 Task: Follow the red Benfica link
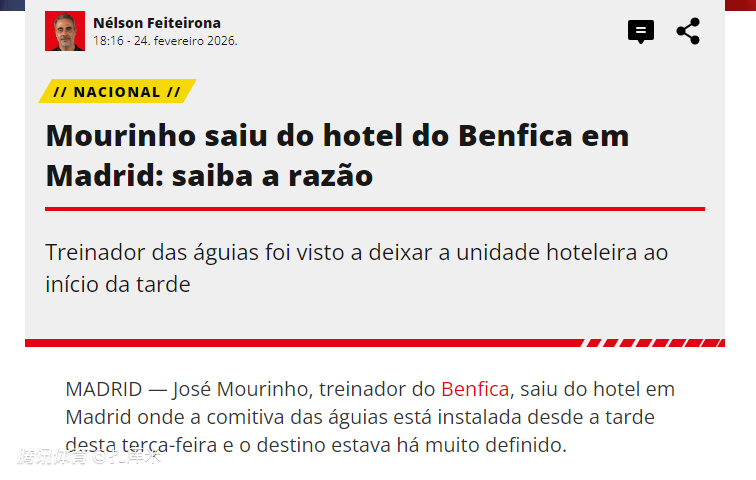click(475, 389)
